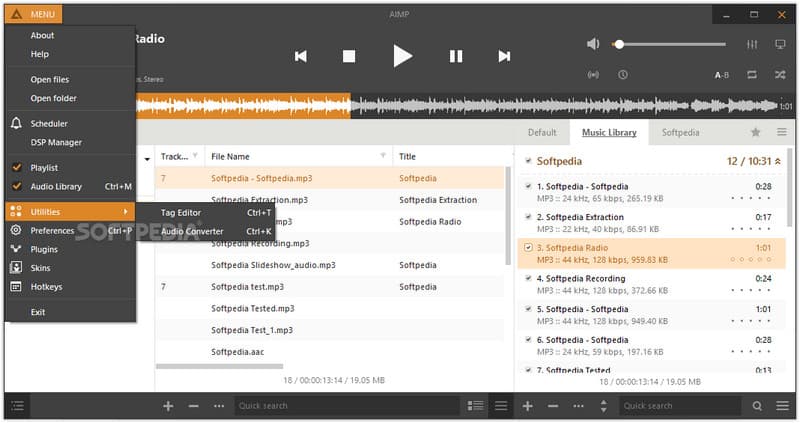
Task: Select Tag Editor from submenu
Action: click(181, 212)
